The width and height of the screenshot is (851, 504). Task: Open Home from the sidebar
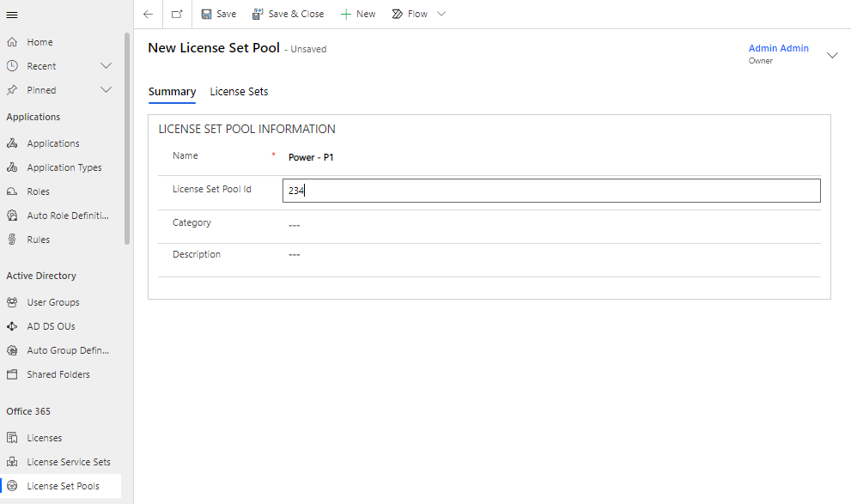[x=40, y=42]
